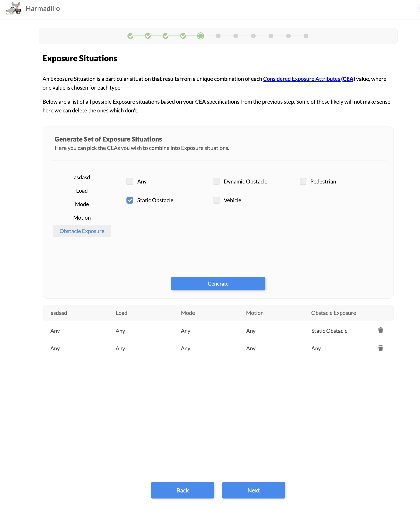Check the Any obstacle checkbox
Viewport: 420px width, 511px height.
tap(130, 182)
